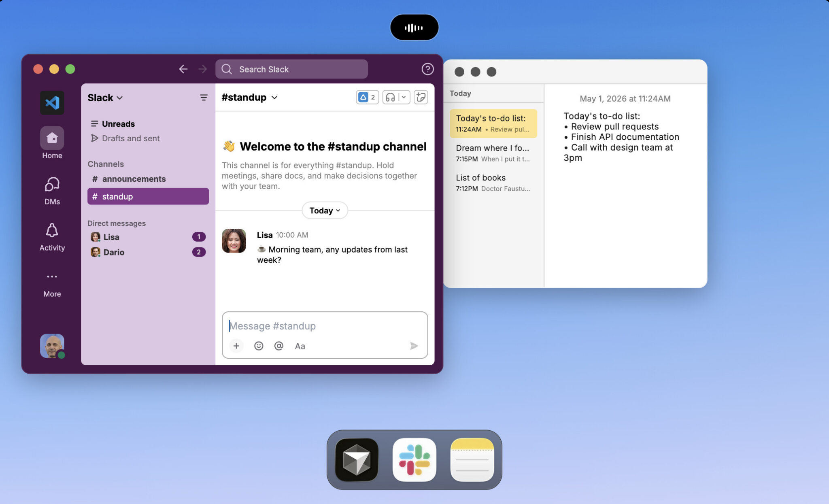This screenshot has width=829, height=504.
Task: Open DMs in Slack sidebar
Action: pyautogui.click(x=52, y=191)
